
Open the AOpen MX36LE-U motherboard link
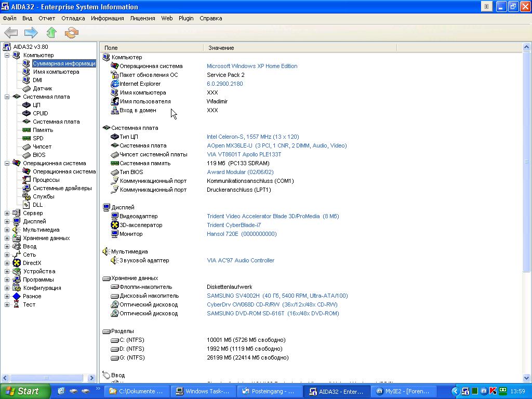(277, 145)
